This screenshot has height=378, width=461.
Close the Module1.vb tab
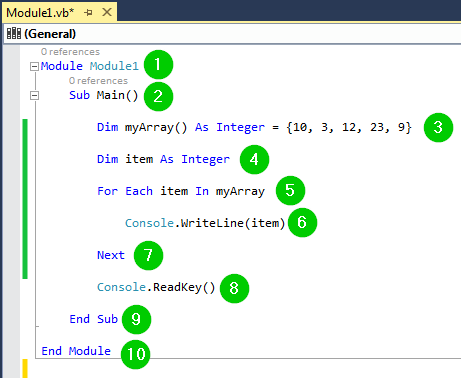point(107,12)
